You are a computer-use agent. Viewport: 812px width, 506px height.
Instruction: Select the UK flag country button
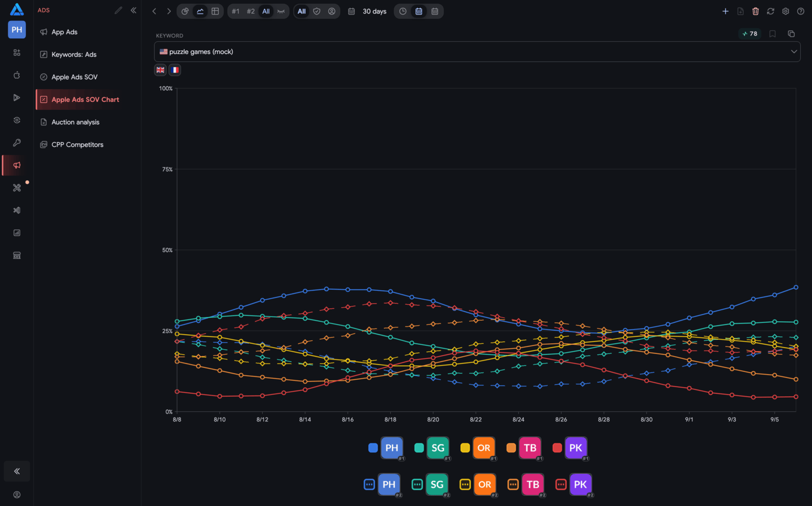[x=161, y=70]
